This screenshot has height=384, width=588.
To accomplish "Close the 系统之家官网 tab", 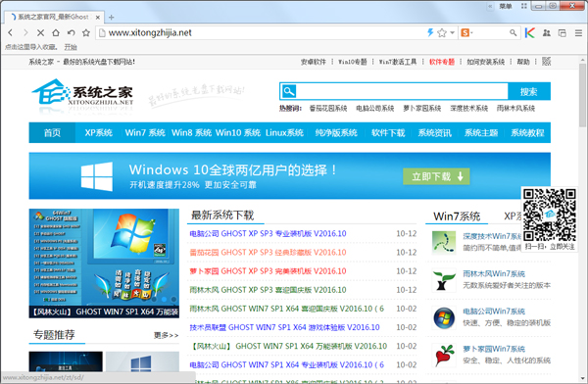I will tap(97, 18).
